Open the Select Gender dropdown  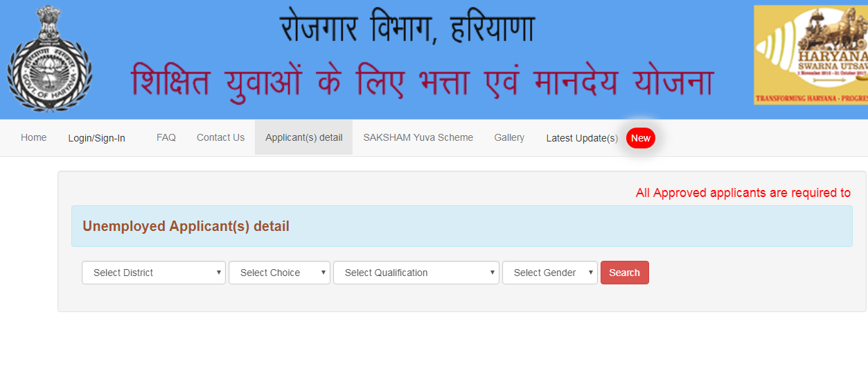pyautogui.click(x=550, y=273)
